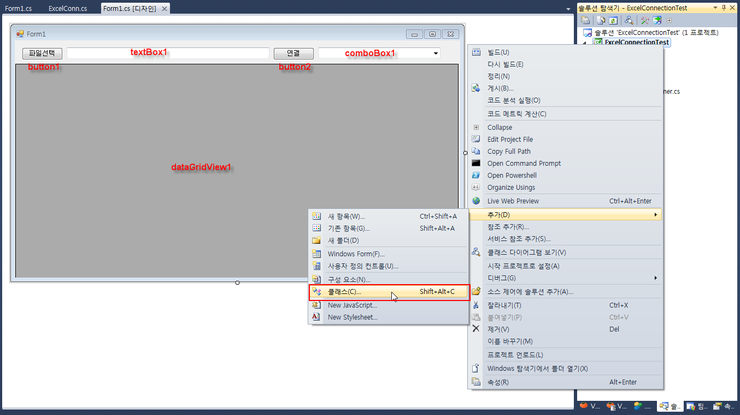Expand the 디버그(G) submenu arrow
740x415 pixels.
655,278
